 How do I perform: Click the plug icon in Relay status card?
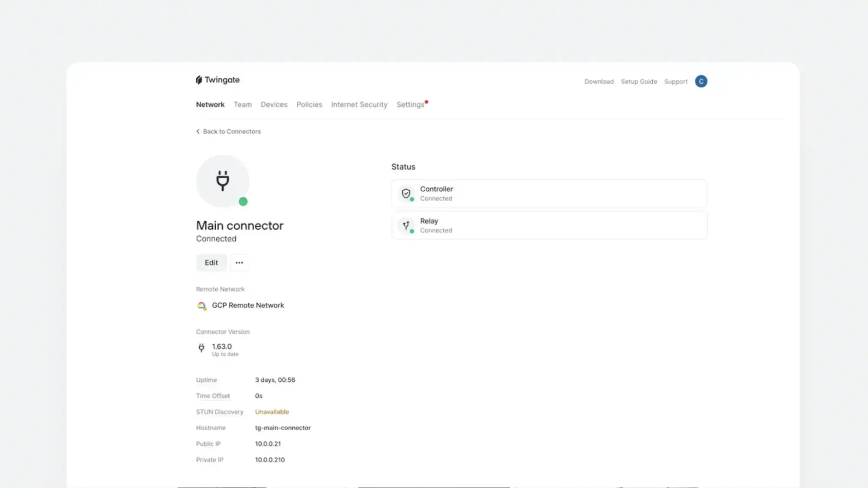pos(406,225)
